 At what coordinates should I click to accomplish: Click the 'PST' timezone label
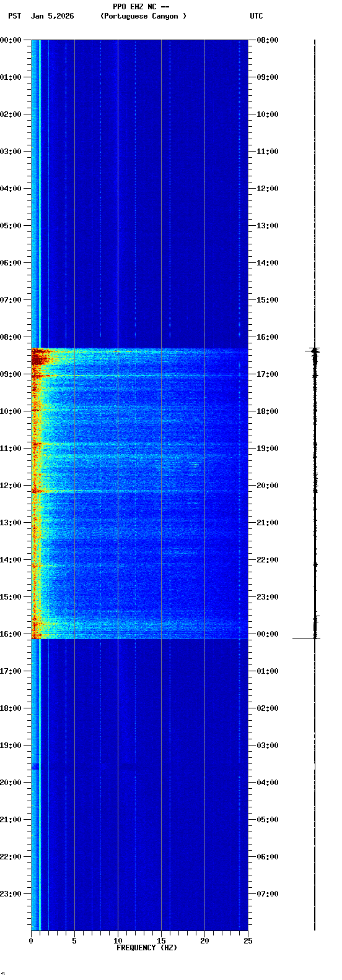[15, 16]
